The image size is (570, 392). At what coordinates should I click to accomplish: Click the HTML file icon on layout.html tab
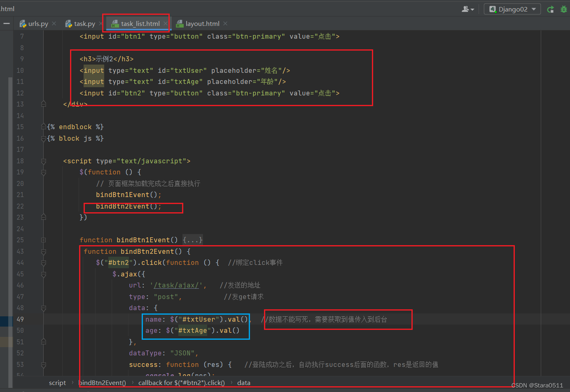click(x=180, y=24)
